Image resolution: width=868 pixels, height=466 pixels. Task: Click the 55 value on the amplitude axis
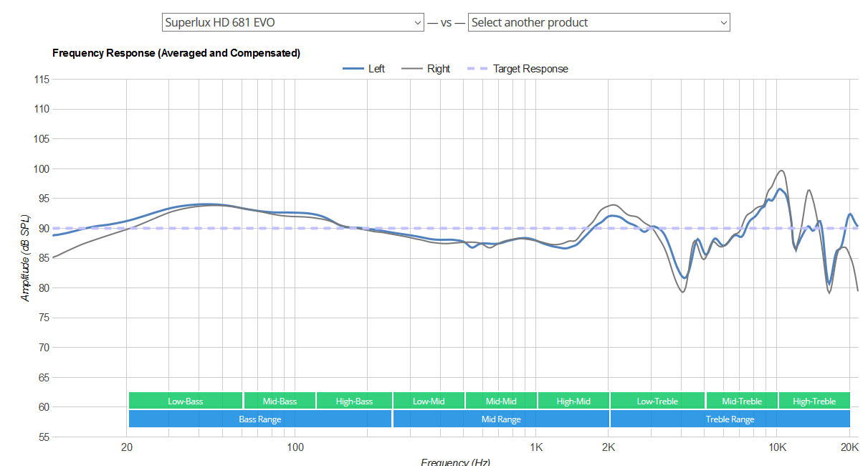pos(44,437)
